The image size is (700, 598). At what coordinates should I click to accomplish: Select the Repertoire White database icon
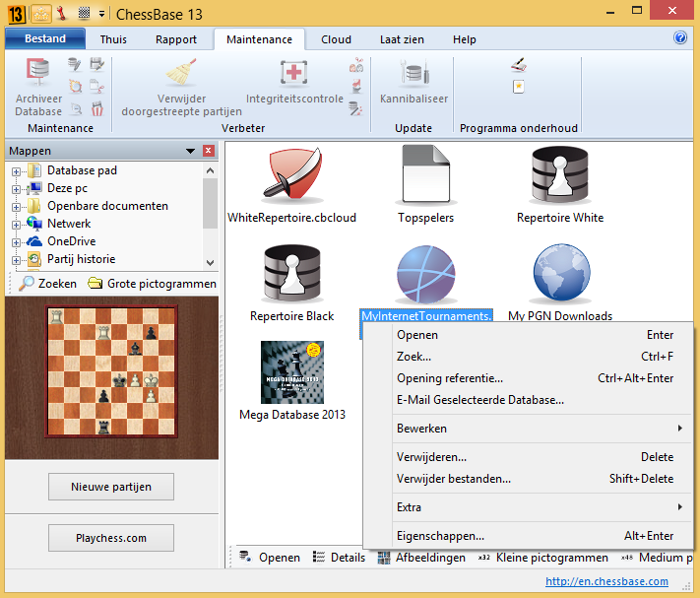tap(560, 175)
